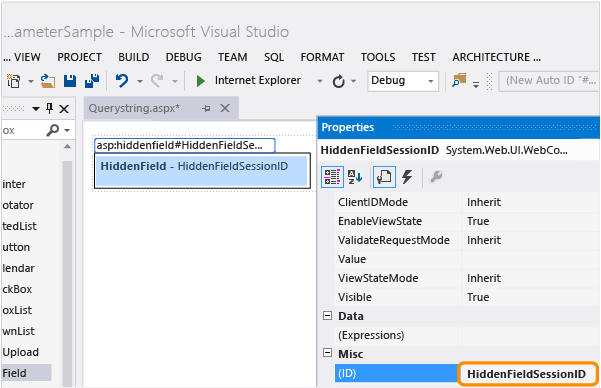Show Events lightning bolt icon
Viewport: 601px width, 388px height.
407,177
